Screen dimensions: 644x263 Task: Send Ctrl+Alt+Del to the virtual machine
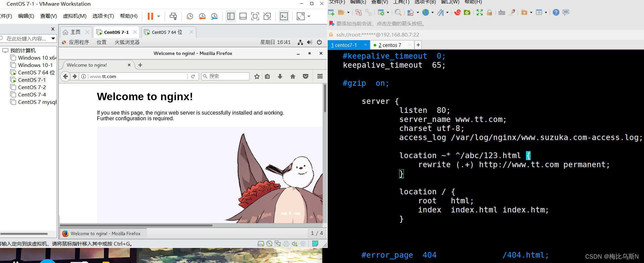point(173,16)
